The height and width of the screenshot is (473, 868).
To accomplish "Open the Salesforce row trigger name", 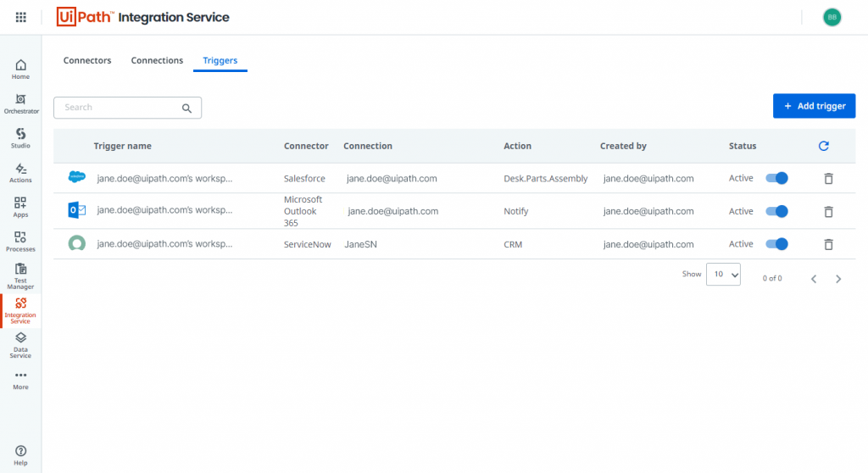I will tap(164, 178).
